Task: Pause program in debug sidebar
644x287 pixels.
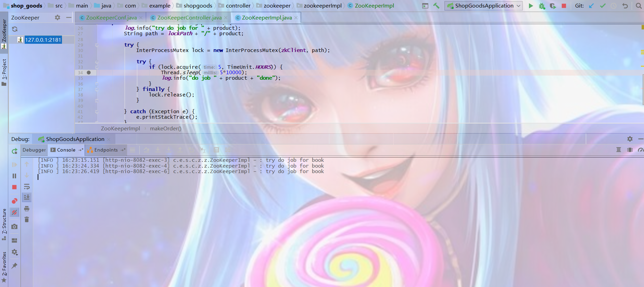Action: coord(14,176)
